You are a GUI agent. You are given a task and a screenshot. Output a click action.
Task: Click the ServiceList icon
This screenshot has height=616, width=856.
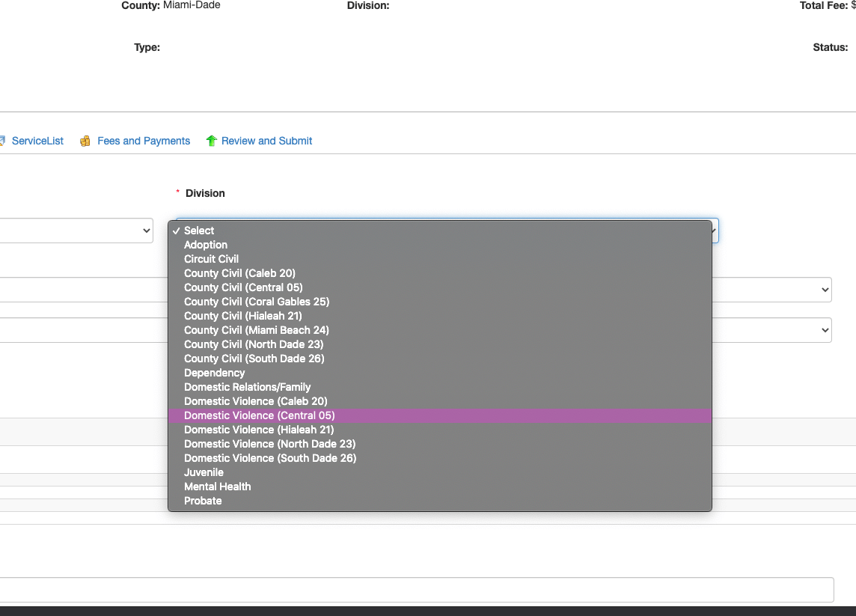click(2, 141)
